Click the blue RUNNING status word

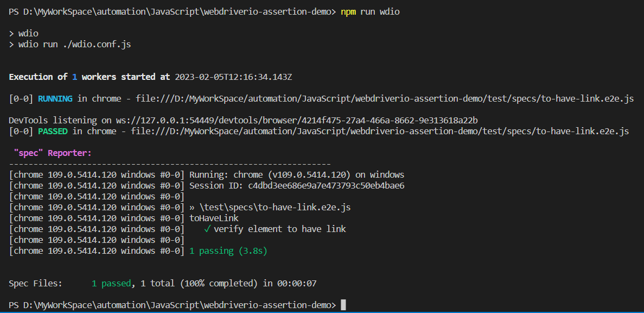tap(55, 99)
